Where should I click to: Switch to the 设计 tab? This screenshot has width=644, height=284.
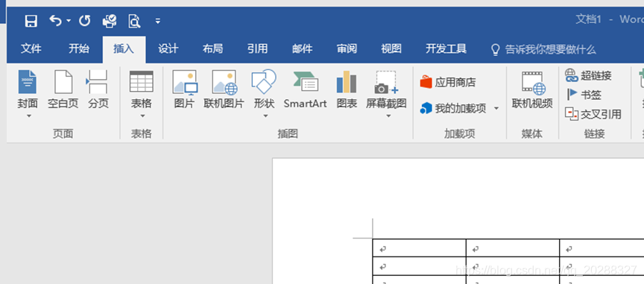coord(168,49)
